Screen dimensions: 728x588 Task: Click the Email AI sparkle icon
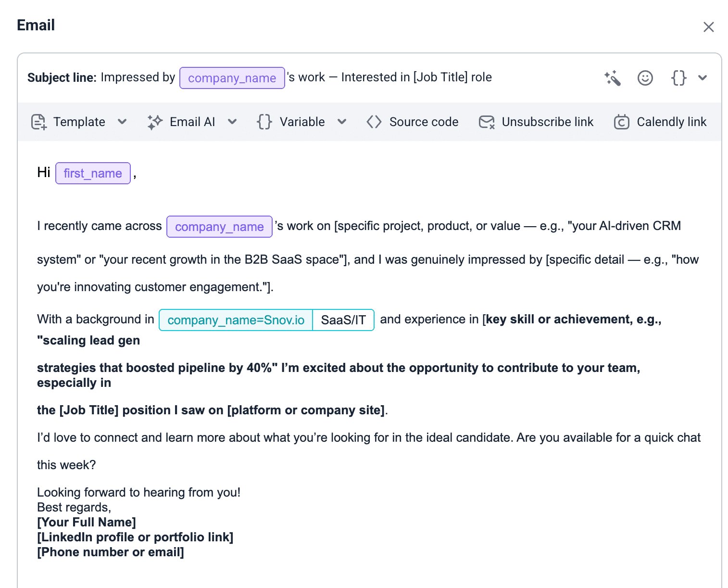pyautogui.click(x=155, y=122)
